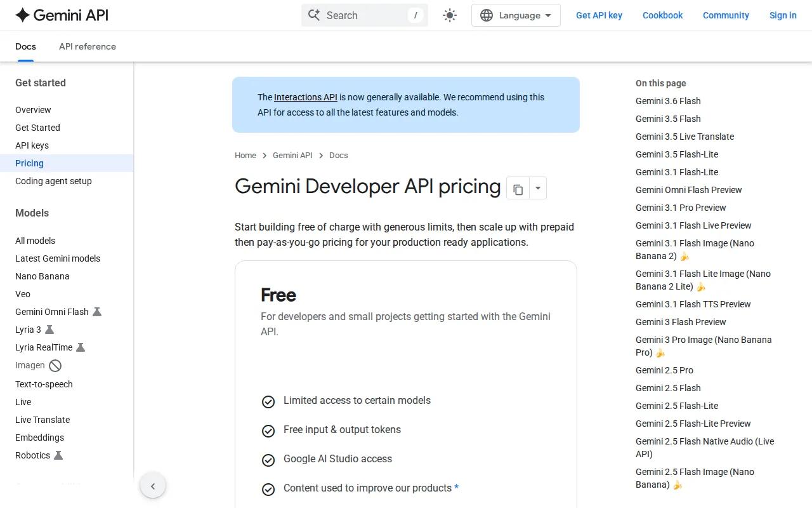Jump to Gemini 3.5 Flash-Lite section

coord(677,154)
